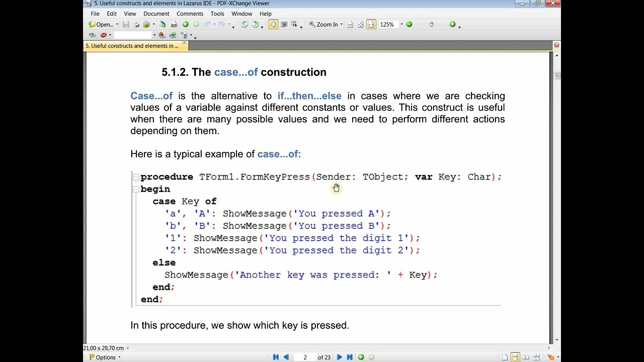The image size is (644, 362).
Task: Go to first page button
Action: click(276, 357)
